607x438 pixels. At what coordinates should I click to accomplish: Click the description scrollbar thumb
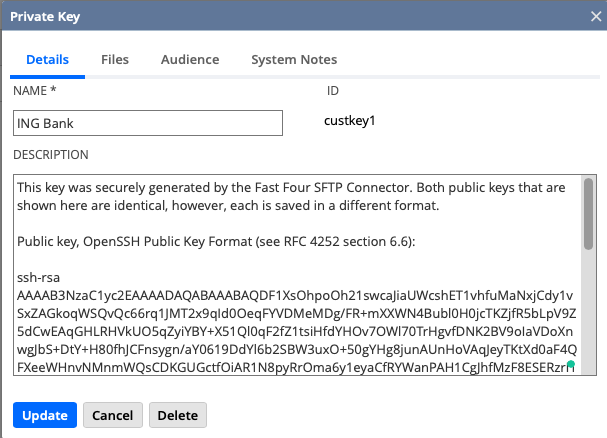click(588, 214)
